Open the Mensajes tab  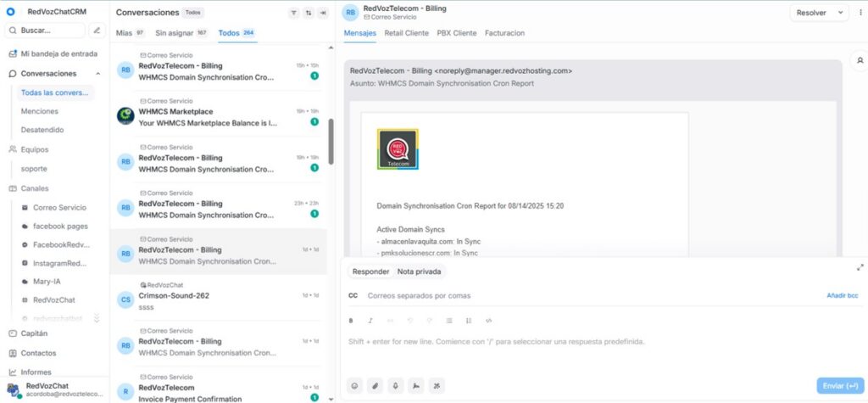pyautogui.click(x=359, y=33)
